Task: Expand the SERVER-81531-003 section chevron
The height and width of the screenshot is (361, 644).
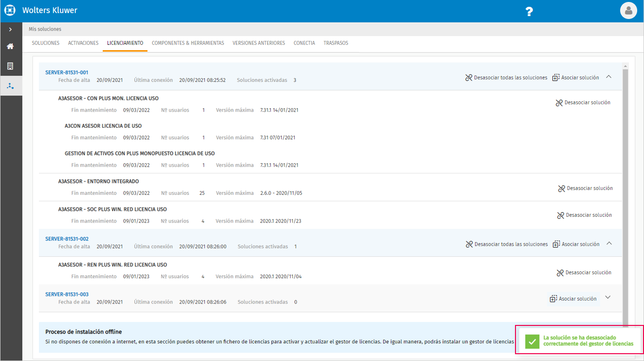Action: 607,298
